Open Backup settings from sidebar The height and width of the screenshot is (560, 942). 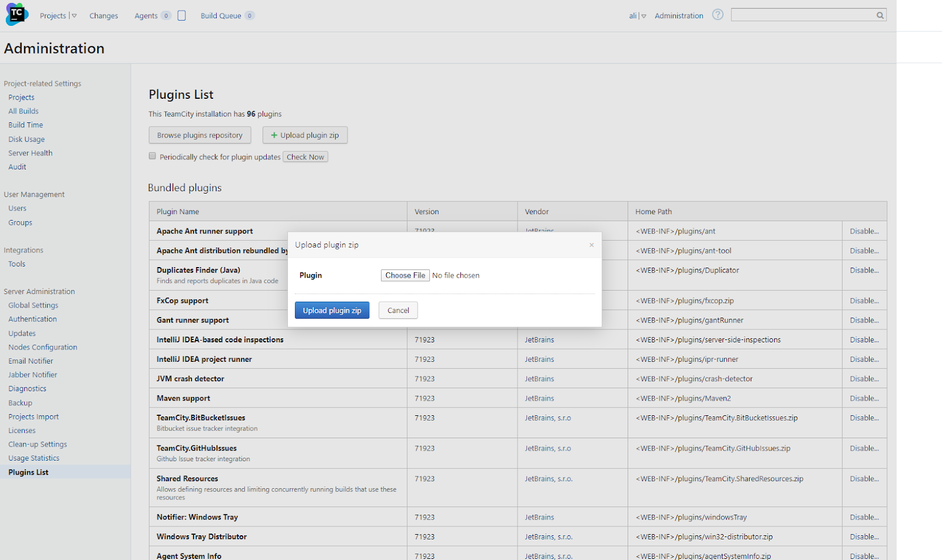point(19,402)
